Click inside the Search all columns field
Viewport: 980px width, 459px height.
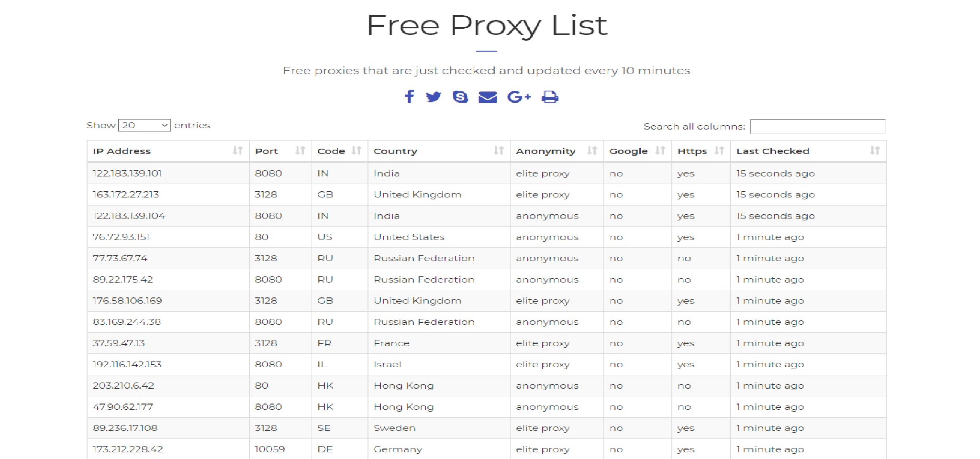tap(818, 126)
